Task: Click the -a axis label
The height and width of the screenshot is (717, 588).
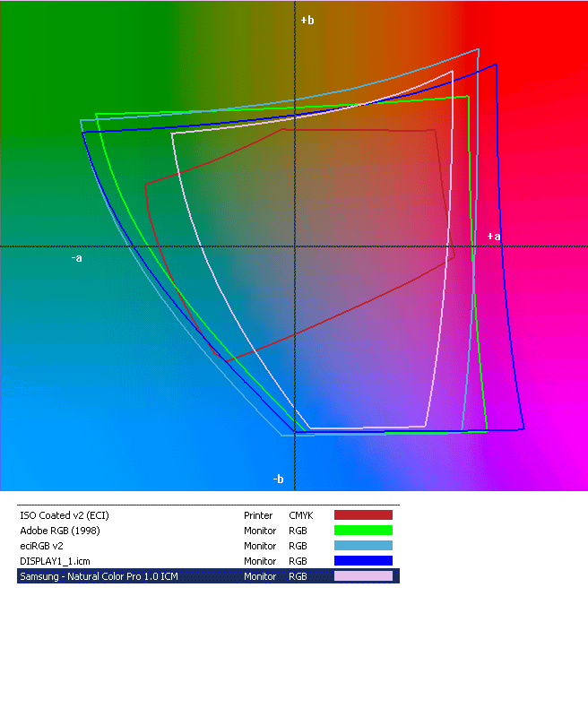Action: tap(77, 258)
